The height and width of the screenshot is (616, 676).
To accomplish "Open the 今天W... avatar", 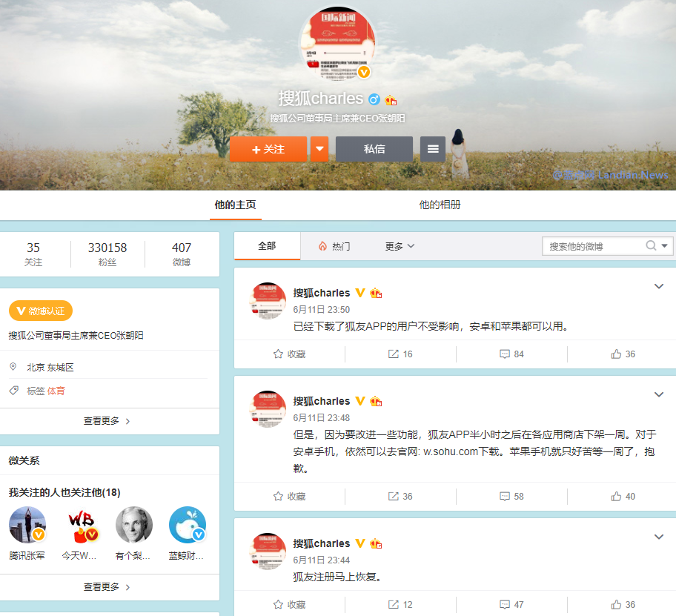I will (81, 525).
